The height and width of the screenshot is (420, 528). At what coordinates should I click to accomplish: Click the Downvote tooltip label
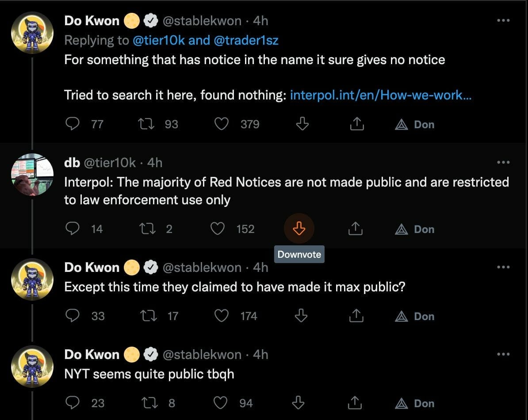tap(299, 254)
